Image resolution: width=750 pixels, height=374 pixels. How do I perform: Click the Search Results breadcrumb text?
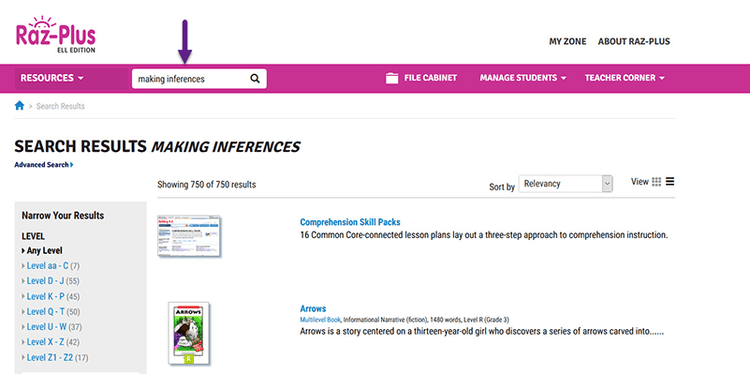tap(60, 106)
